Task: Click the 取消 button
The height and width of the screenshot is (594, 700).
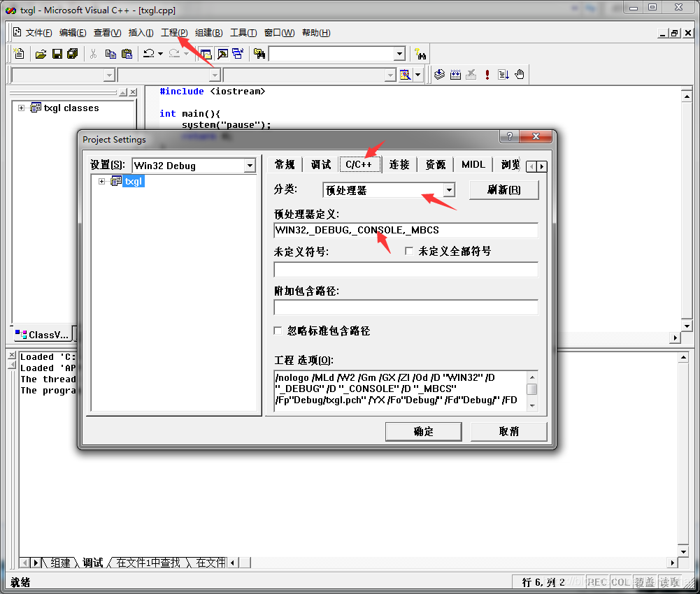Action: tap(509, 432)
